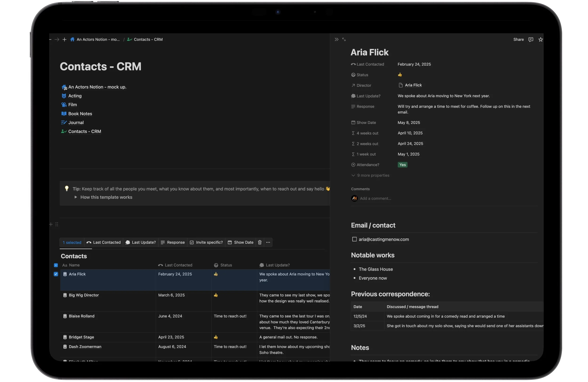Screen dimensions: 588x382
Task: Click the drag handle beside the block
Action: pyautogui.click(x=57, y=224)
